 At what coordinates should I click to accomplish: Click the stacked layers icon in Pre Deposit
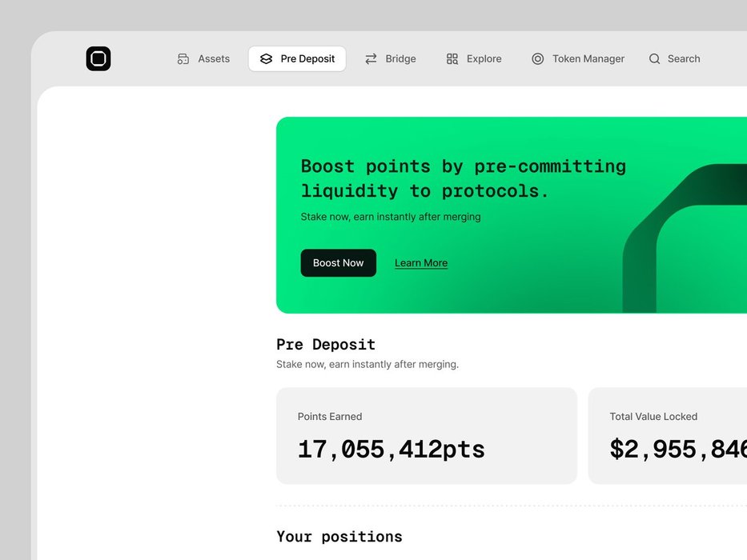[266, 58]
